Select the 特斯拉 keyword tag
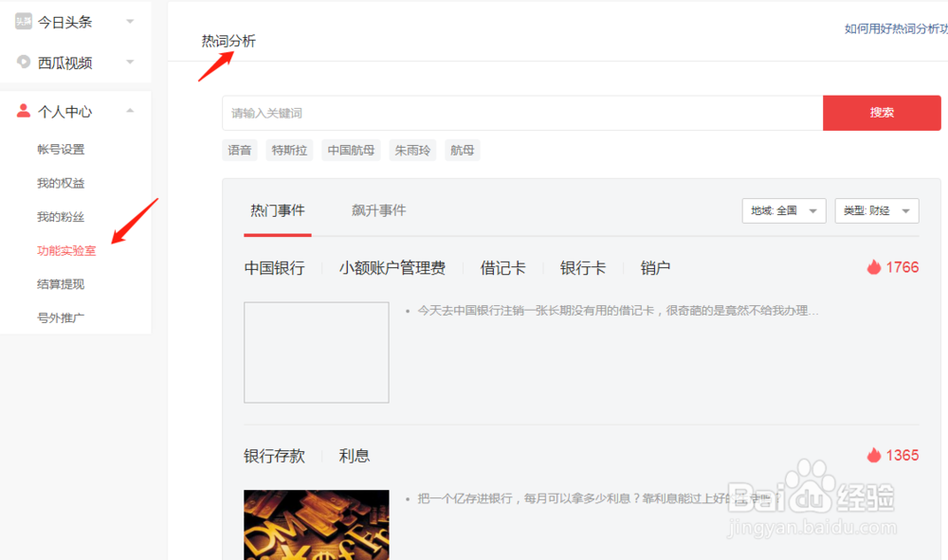Viewport: 948px width, 560px height. pyautogui.click(x=289, y=151)
